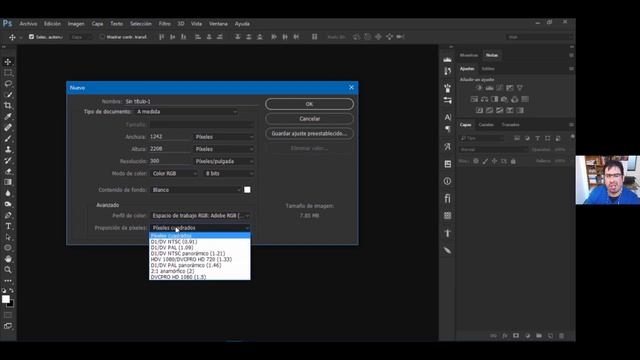Open the Altura units Píxeles dropdown
The height and width of the screenshot is (360, 640).
[x=224, y=149]
